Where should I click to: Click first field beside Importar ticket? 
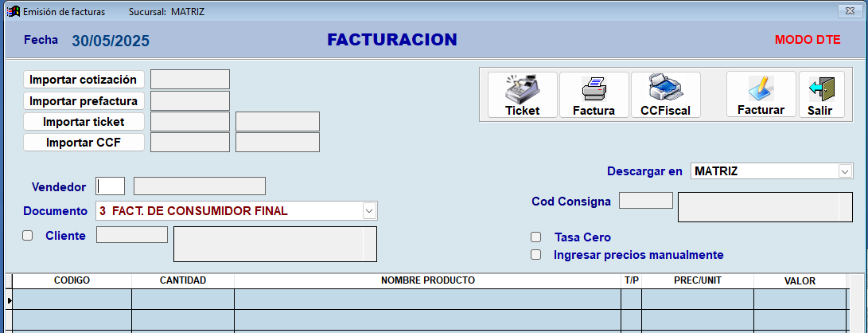point(190,121)
